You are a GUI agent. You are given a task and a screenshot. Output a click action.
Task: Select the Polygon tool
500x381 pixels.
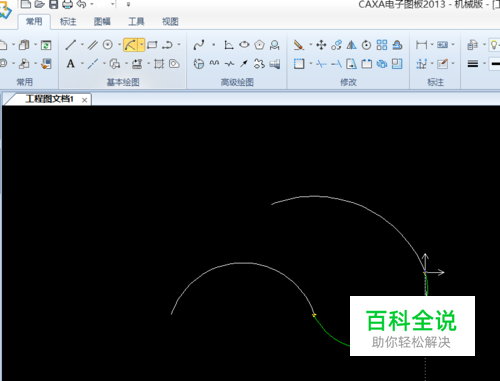[259, 45]
